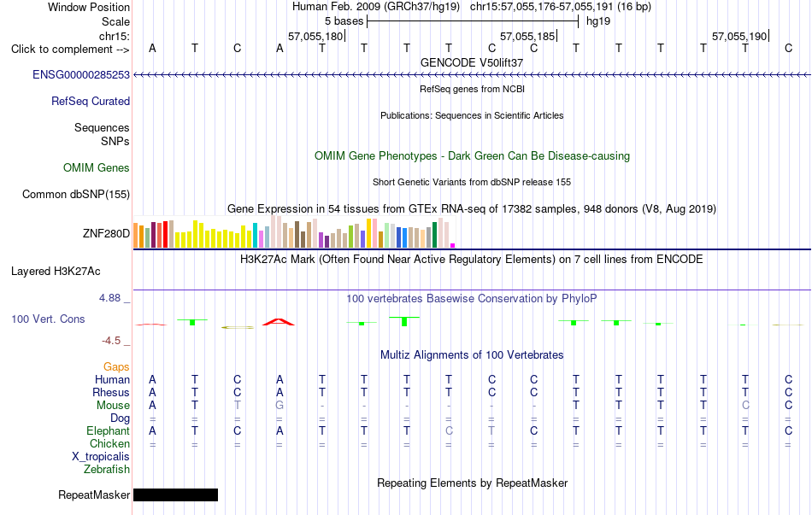The height and width of the screenshot is (515, 812).
Task: Click the magenta bar in GTEx chart
Action: pyautogui.click(x=453, y=246)
